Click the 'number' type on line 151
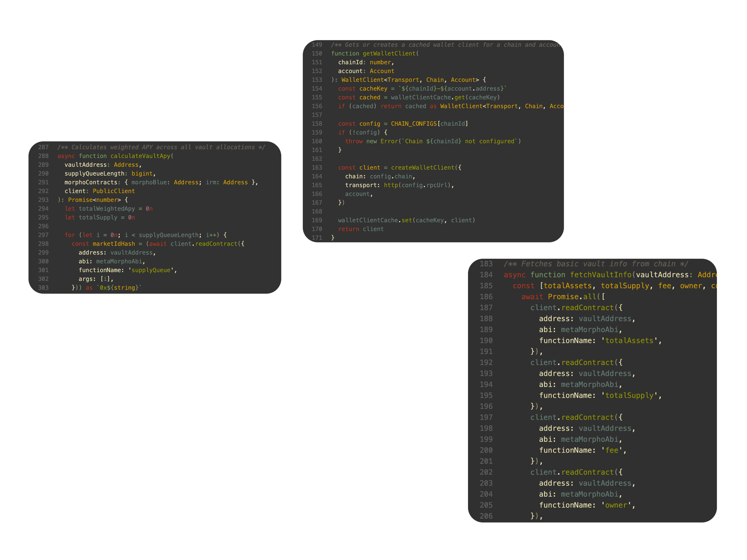This screenshot has height=560, width=747. 380,62
